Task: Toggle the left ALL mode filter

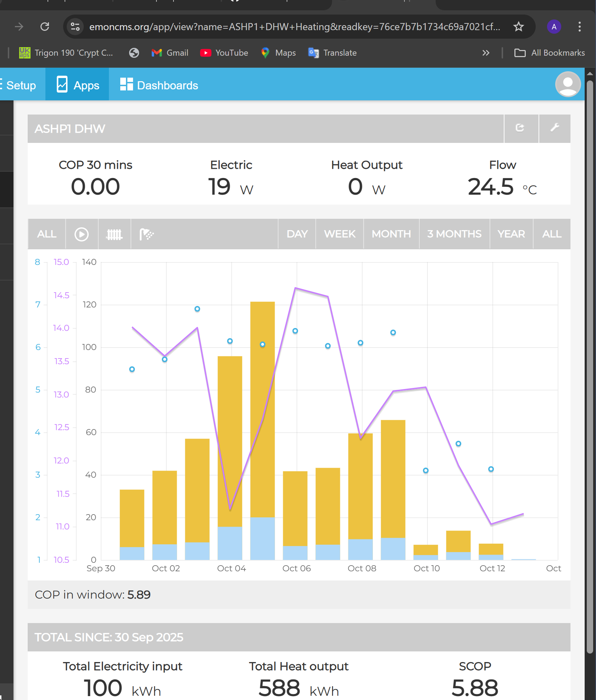Action: 47,234
